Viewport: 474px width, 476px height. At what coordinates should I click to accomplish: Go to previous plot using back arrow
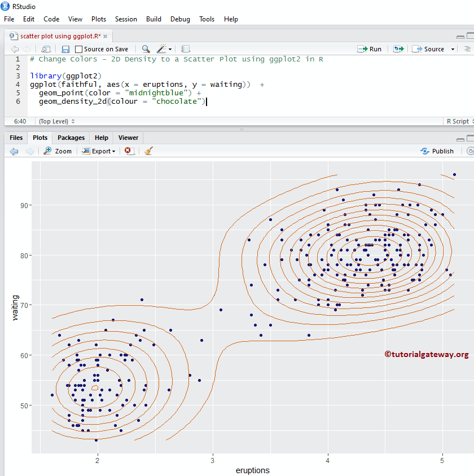(14, 151)
